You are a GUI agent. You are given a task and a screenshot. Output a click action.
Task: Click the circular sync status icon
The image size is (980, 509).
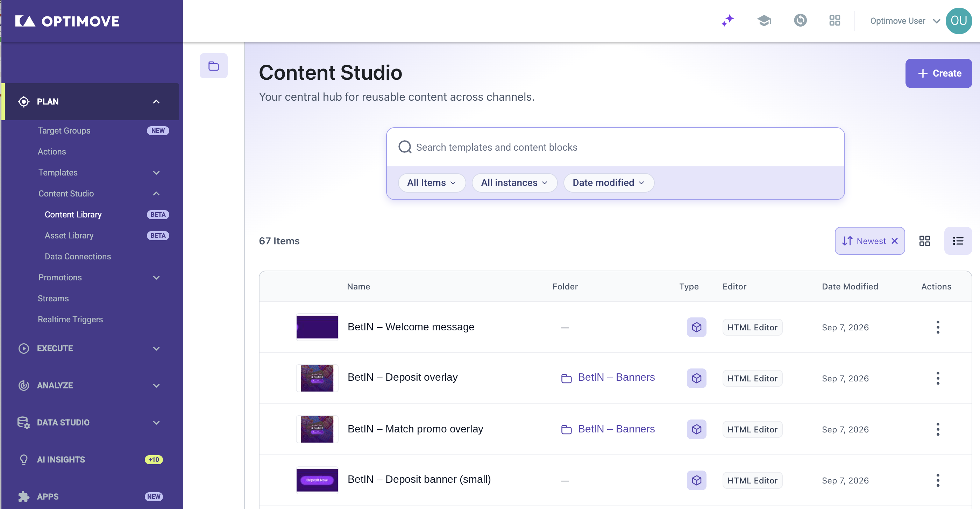(x=800, y=21)
